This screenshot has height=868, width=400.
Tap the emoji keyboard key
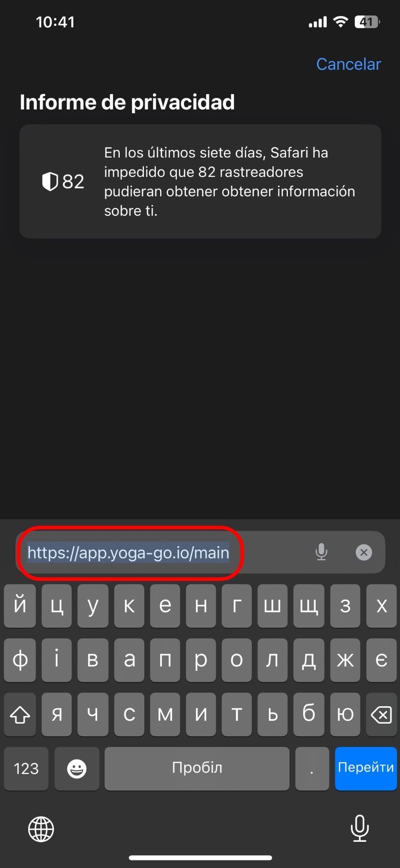tap(77, 769)
